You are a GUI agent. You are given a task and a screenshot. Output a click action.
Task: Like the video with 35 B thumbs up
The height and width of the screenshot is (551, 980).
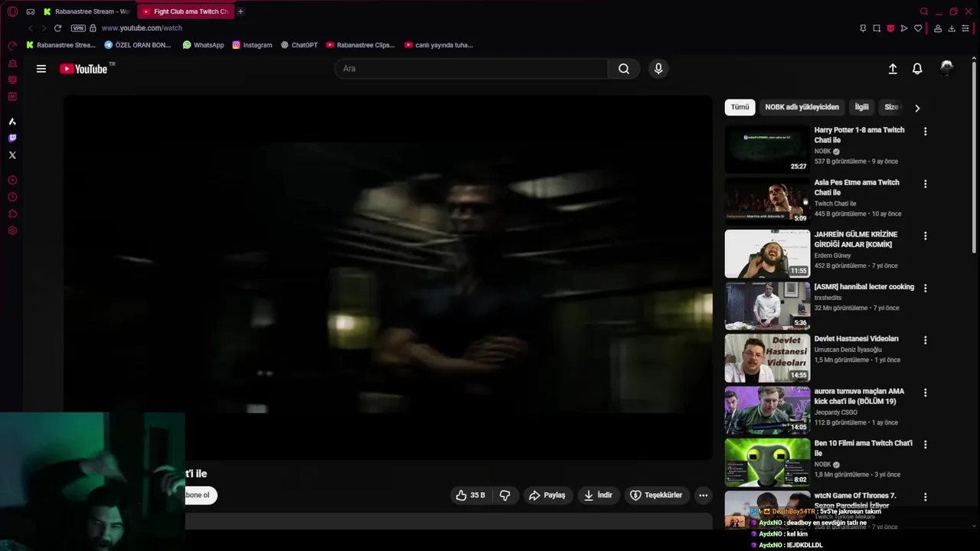click(x=471, y=495)
